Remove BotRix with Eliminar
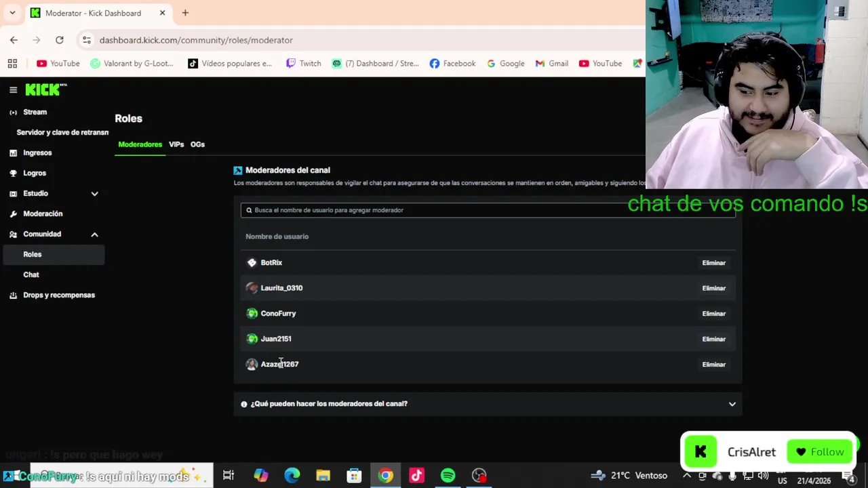This screenshot has width=868, height=488. [x=713, y=263]
